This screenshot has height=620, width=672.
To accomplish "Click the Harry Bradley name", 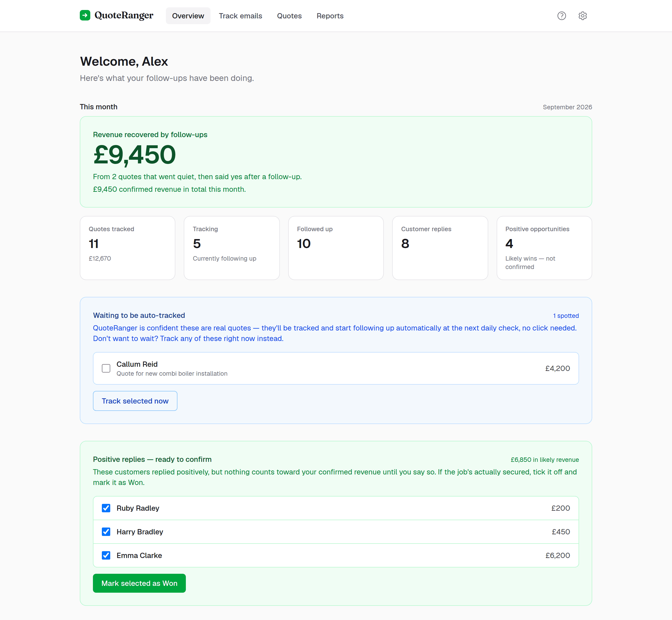I will pos(140,532).
